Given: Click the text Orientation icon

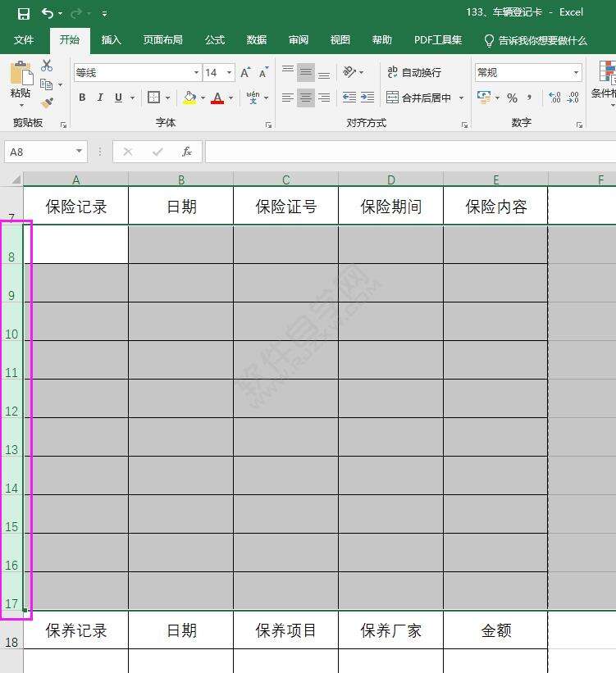Looking at the screenshot, I should click(349, 72).
